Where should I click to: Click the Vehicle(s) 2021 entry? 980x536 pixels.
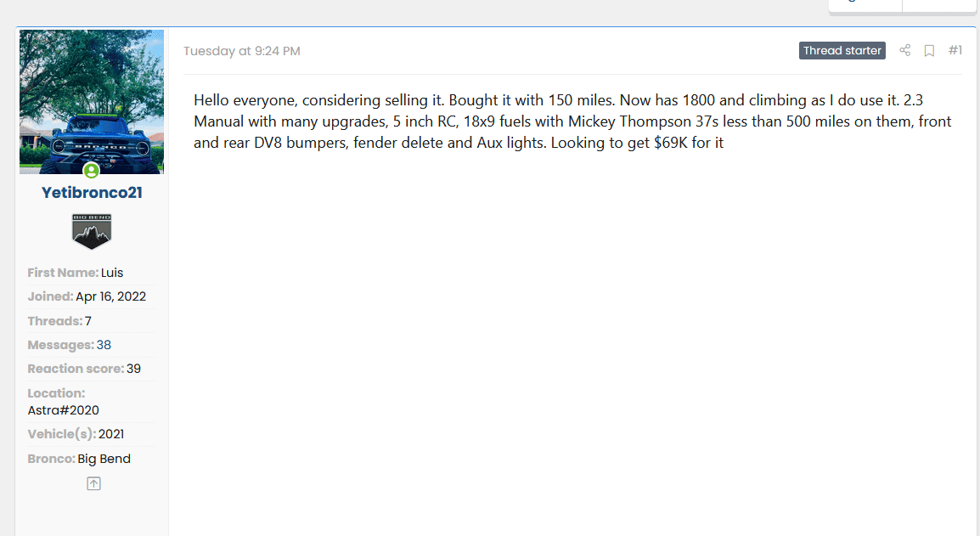[76, 434]
